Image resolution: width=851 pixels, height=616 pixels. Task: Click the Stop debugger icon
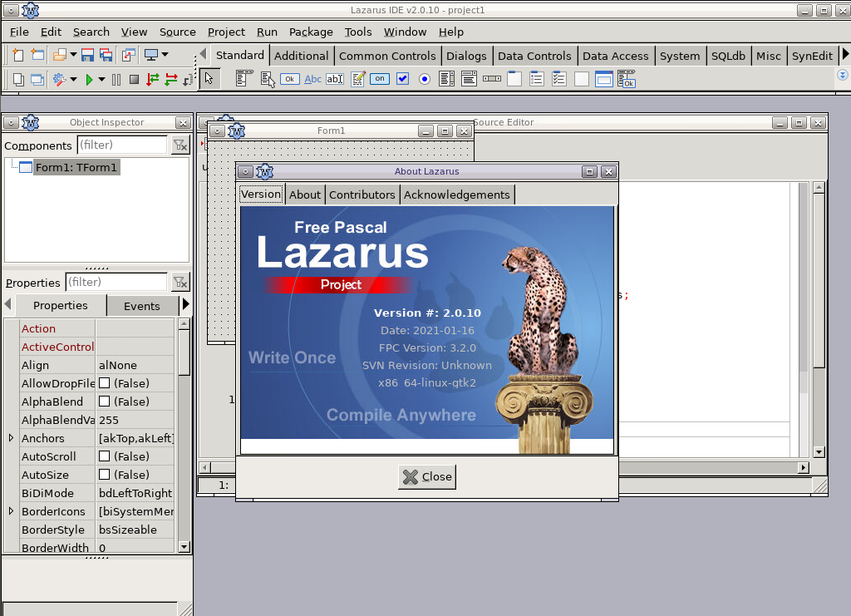click(x=134, y=80)
